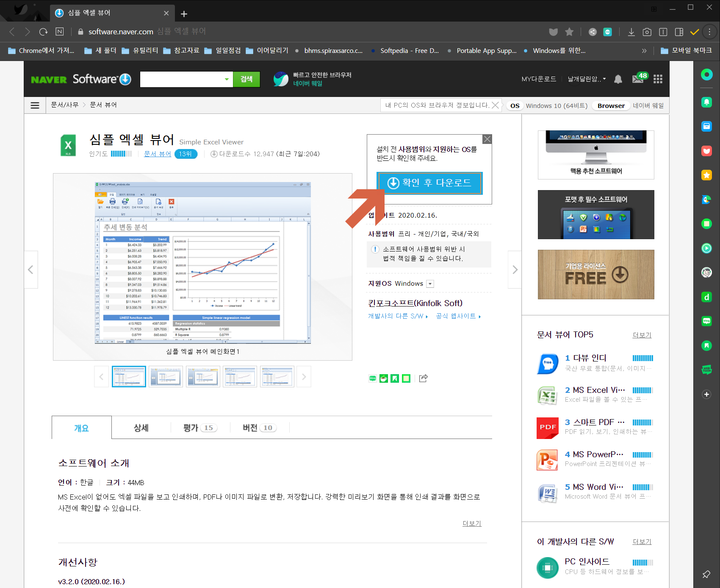Close the download notice box
This screenshot has width=720, height=588.
(x=487, y=139)
